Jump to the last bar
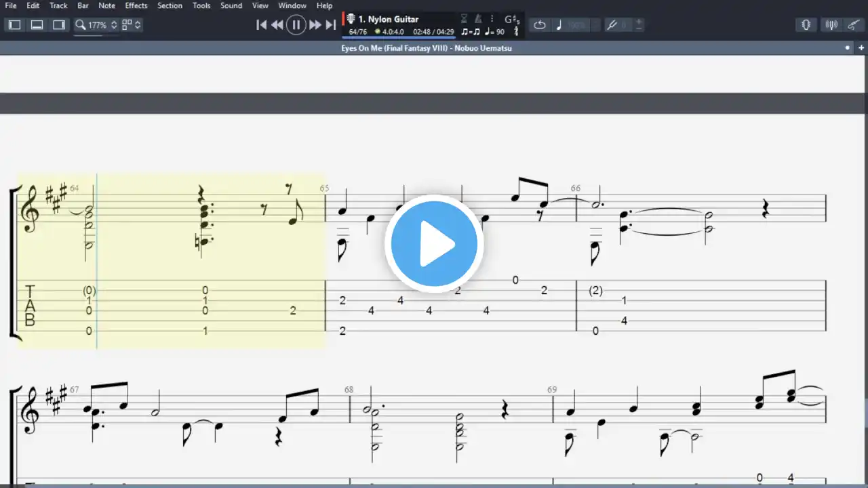 pos(331,25)
